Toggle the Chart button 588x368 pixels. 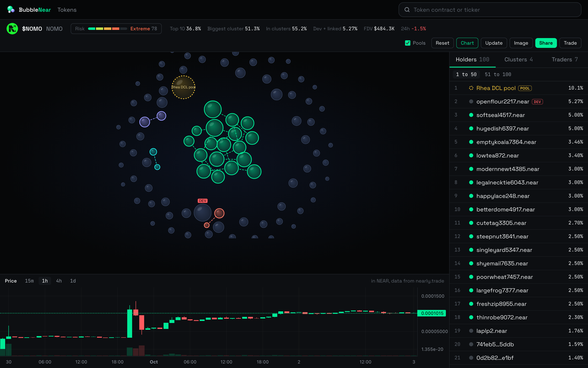pyautogui.click(x=467, y=43)
